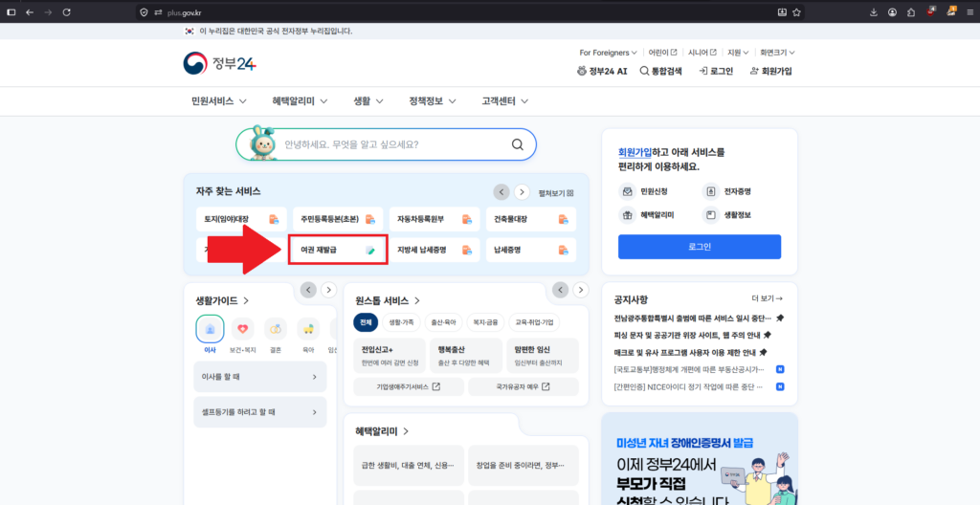This screenshot has height=505, width=980.
Task: Open 자동차등록원부 service
Action: [434, 219]
